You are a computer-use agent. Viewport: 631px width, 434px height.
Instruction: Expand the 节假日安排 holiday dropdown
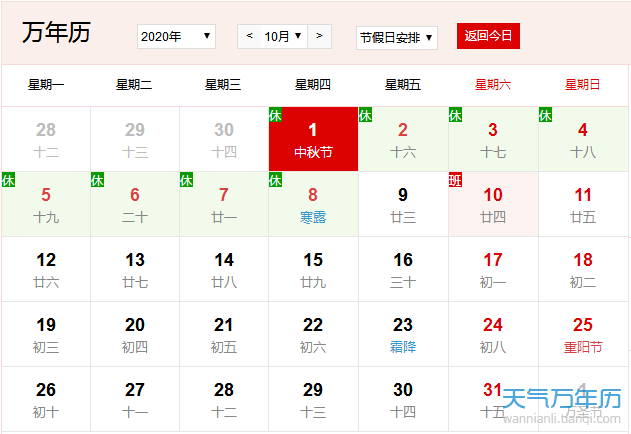tap(397, 37)
